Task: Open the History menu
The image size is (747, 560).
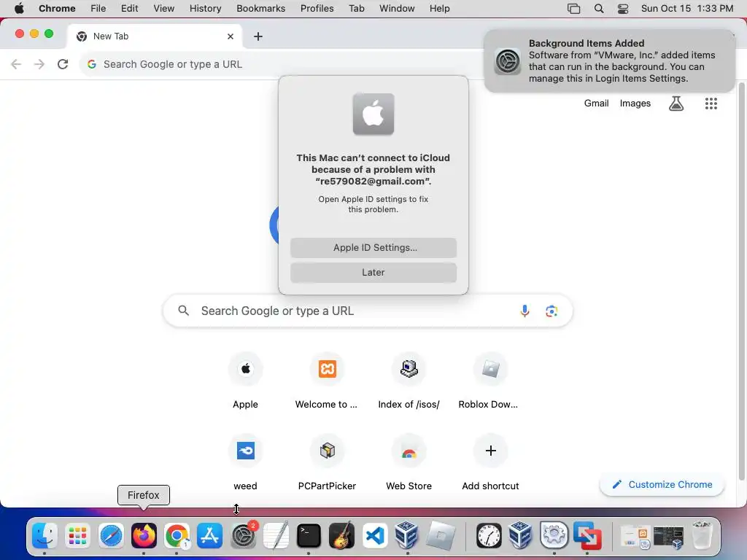Action: (205, 9)
